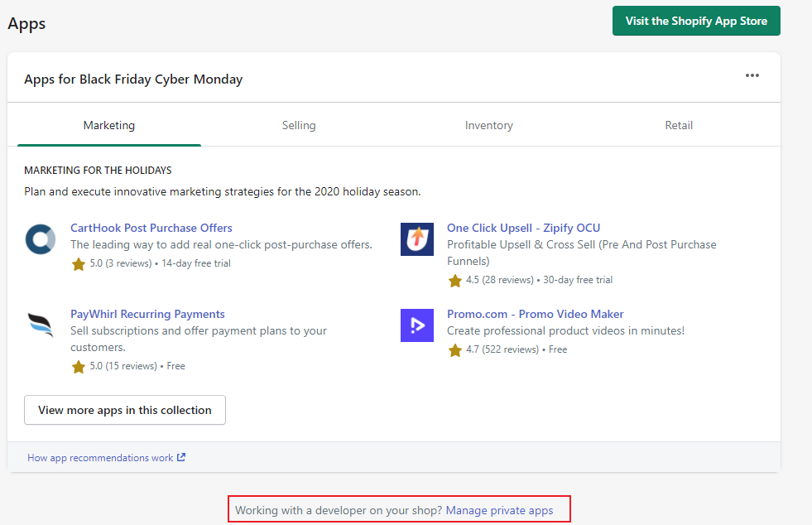This screenshot has width=812, height=525.
Task: Click the external link icon beside recommendations
Action: pos(181,457)
